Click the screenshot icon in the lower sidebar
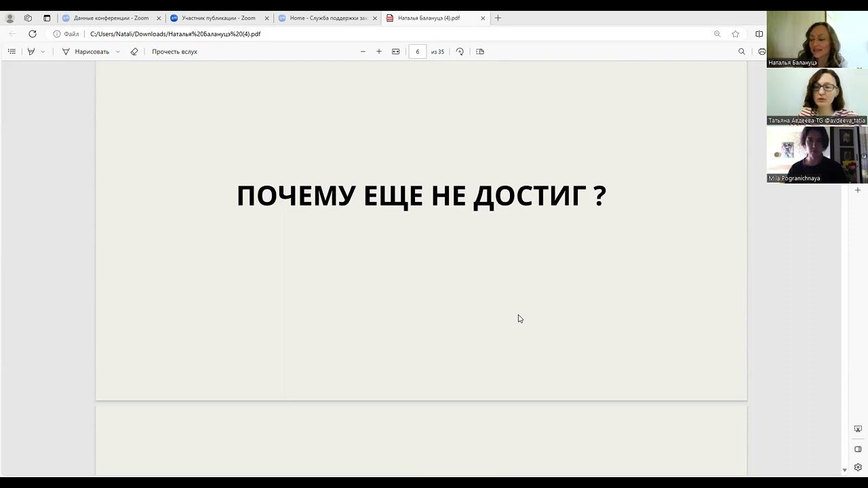This screenshot has width=868, height=488. [x=858, y=429]
